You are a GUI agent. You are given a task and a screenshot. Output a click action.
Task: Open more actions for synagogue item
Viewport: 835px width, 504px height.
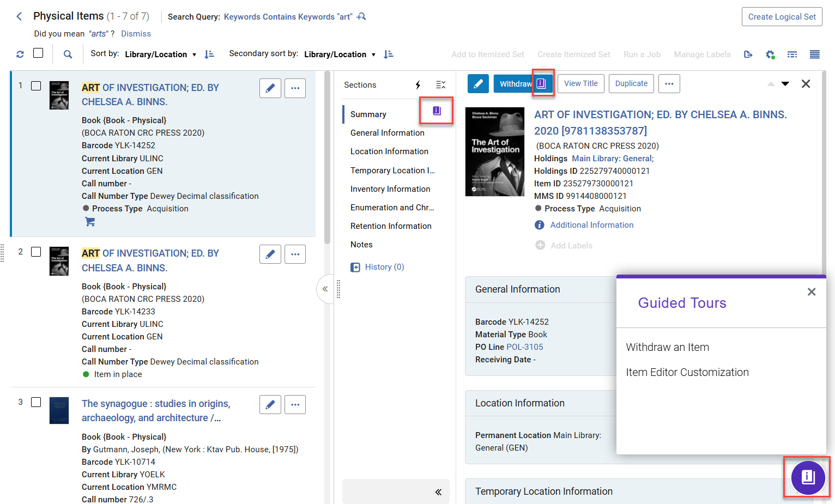[x=295, y=404]
